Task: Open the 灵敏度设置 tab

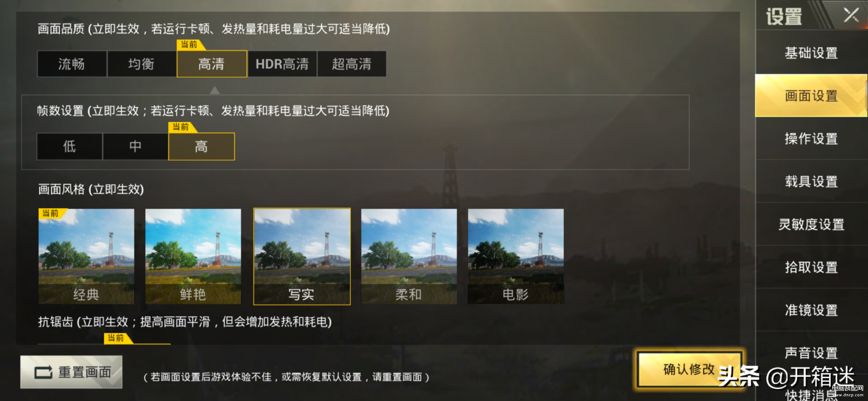Action: (x=811, y=224)
